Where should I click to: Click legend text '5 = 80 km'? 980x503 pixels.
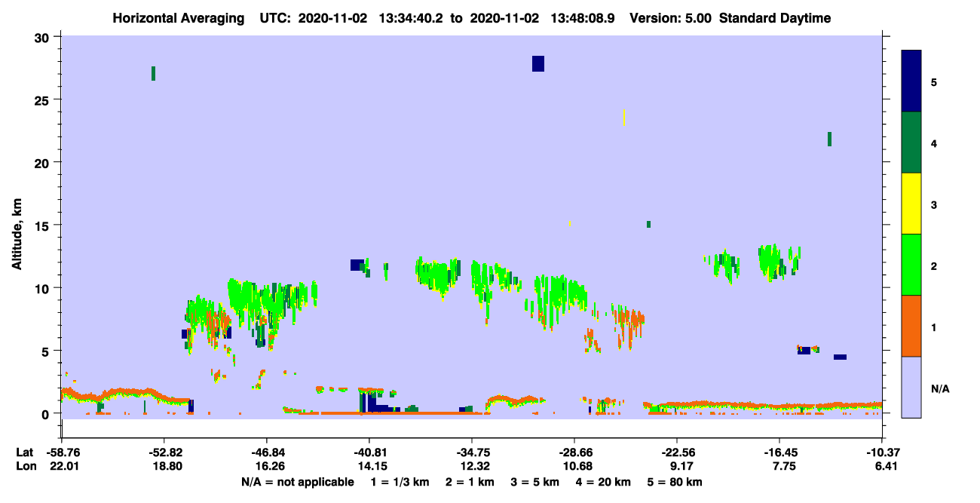click(675, 482)
